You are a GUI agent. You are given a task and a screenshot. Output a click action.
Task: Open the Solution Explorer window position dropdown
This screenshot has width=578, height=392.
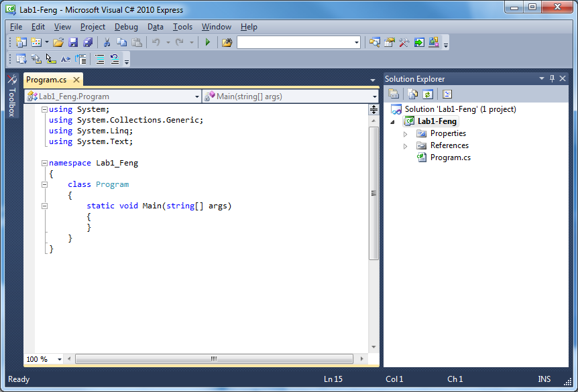542,78
